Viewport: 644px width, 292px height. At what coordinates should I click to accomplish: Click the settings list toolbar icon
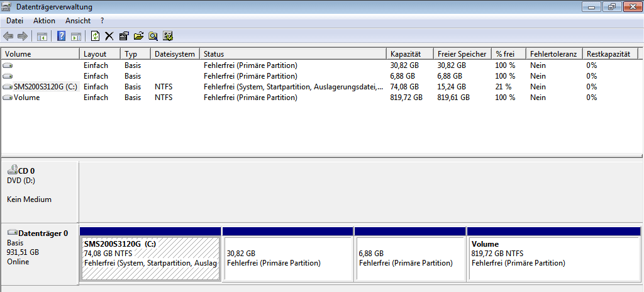(167, 36)
